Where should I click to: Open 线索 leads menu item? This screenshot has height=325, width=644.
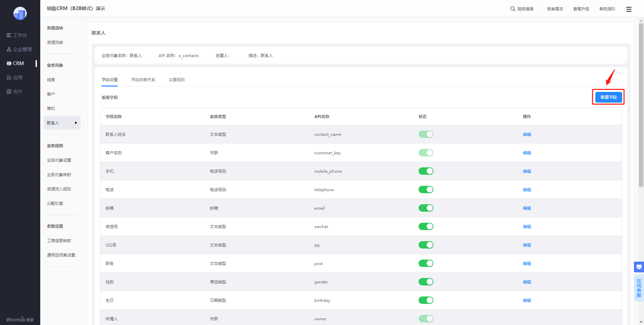click(51, 80)
